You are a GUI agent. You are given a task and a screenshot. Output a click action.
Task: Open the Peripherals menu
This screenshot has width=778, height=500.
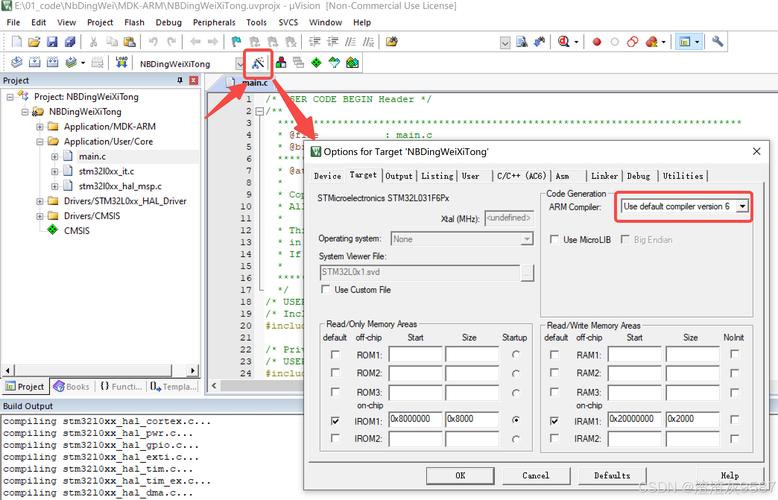[214, 22]
